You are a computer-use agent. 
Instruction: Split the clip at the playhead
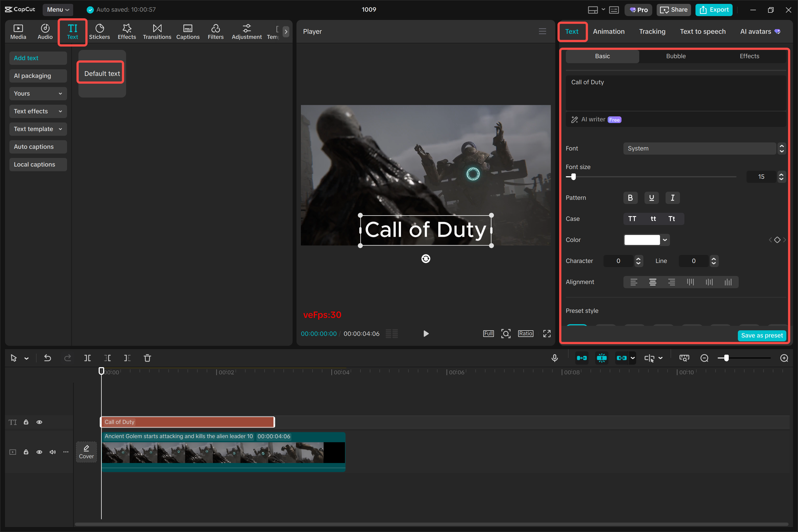(87, 358)
